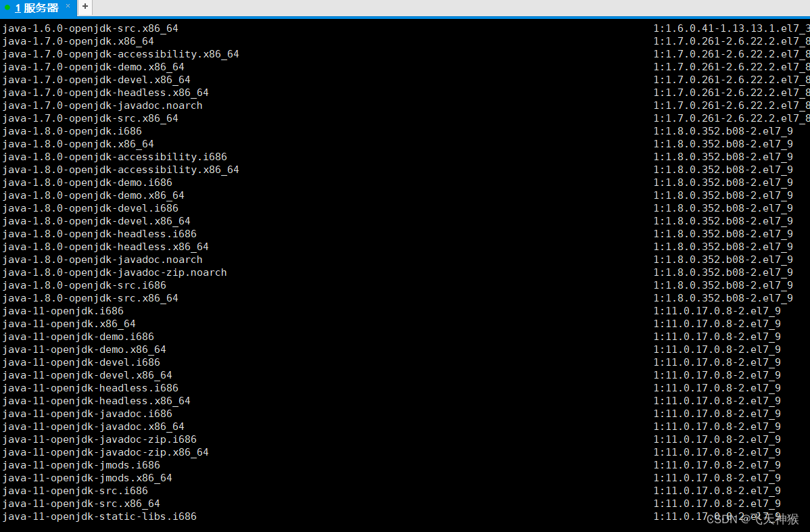810x532 pixels.
Task: Click java-1.6.0-openjdk-src.x86_64 package line
Action: (91, 28)
